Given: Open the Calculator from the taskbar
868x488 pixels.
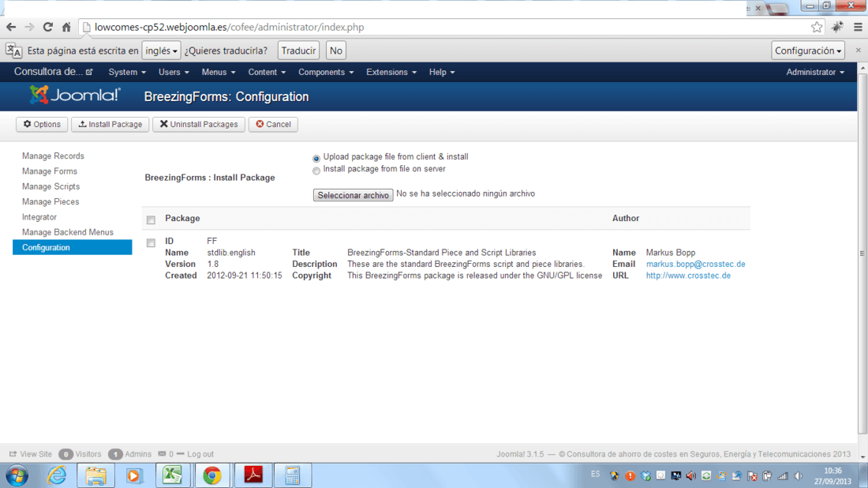Looking at the screenshot, I should 293,476.
